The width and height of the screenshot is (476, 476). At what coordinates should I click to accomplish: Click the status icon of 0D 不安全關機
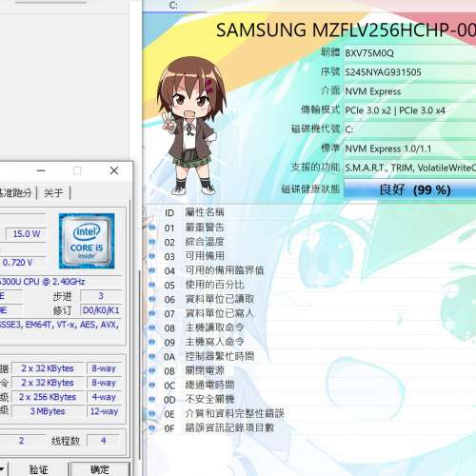tap(152, 399)
